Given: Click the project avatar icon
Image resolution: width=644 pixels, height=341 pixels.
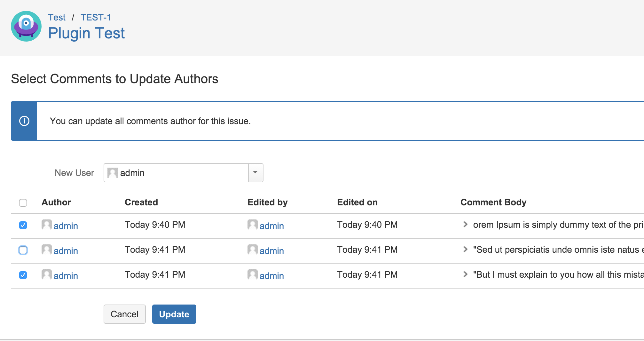Looking at the screenshot, I should coord(26,26).
